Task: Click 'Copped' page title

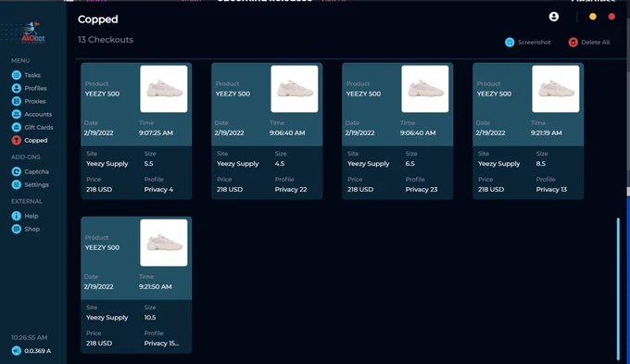Action: coord(98,19)
